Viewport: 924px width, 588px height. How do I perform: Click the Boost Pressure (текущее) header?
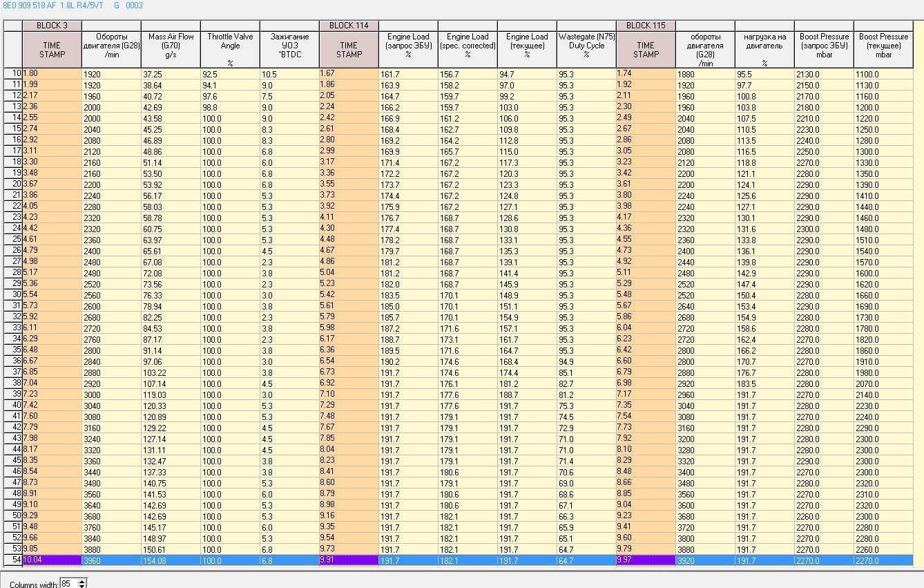883,49
